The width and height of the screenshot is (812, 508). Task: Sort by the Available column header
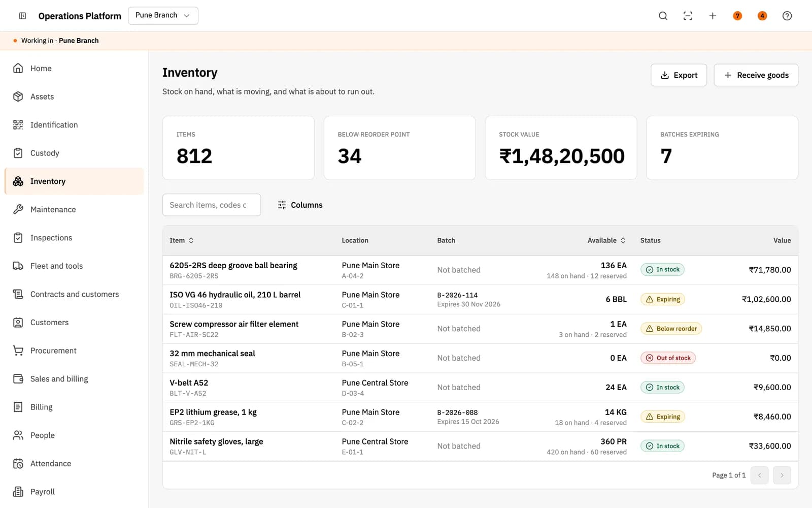pos(606,240)
